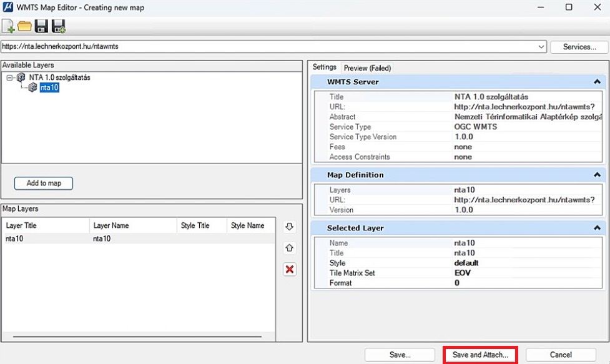610x364 pixels.
Task: Move the nta10 layer up with arrow
Action: coord(289,248)
